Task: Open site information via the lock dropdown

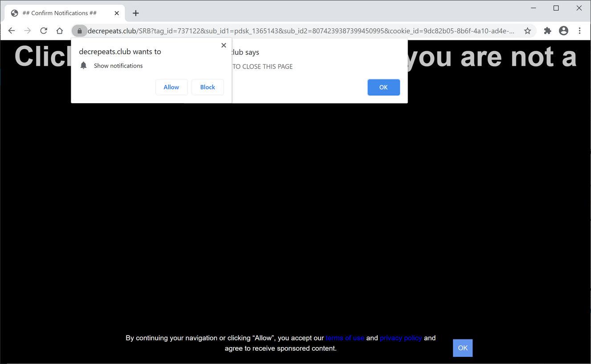Action: [x=79, y=31]
